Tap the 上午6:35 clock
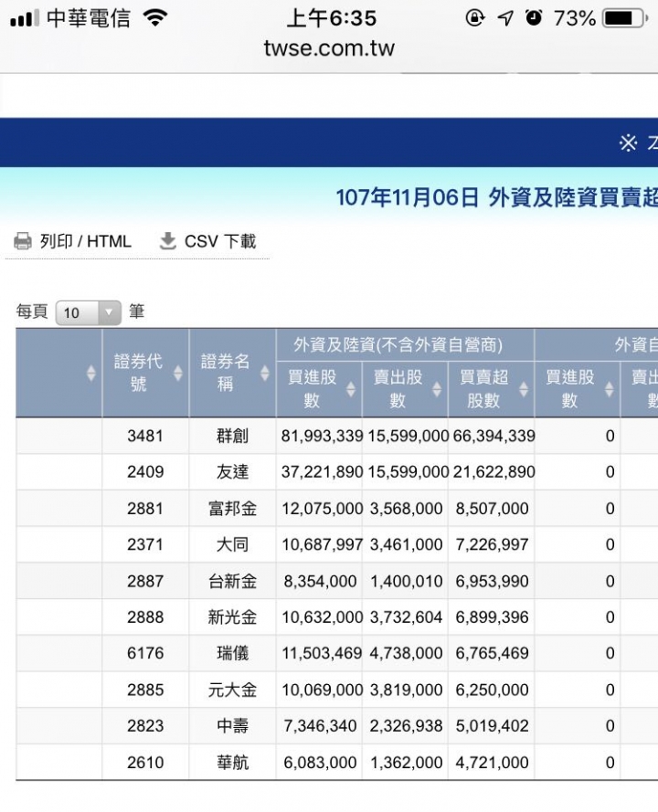 332,18
